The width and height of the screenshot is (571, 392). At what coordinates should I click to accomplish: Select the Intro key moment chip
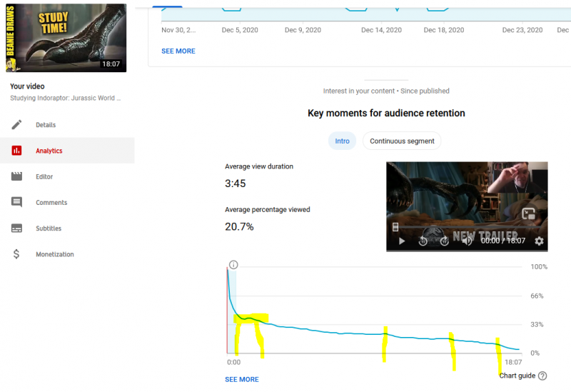tap(342, 141)
